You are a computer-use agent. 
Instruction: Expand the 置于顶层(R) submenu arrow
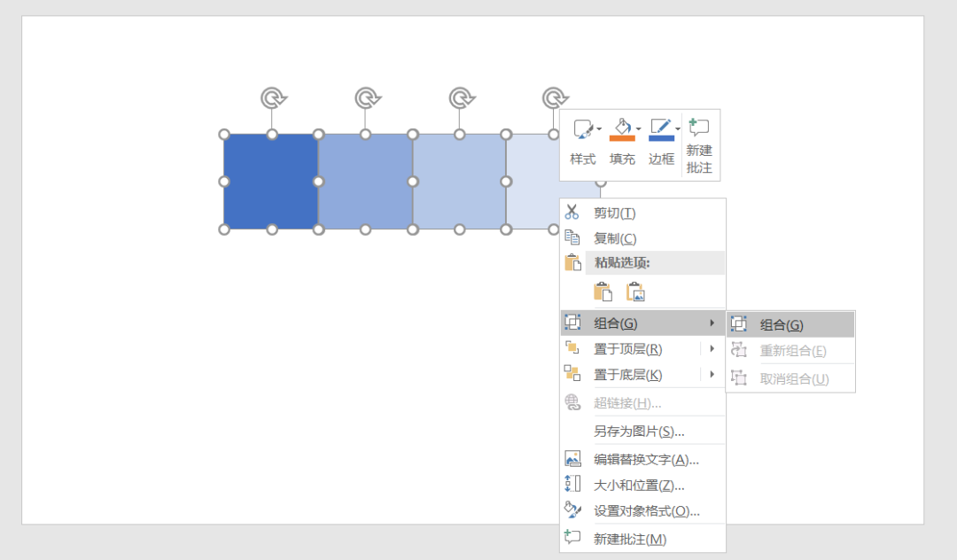pos(712,348)
